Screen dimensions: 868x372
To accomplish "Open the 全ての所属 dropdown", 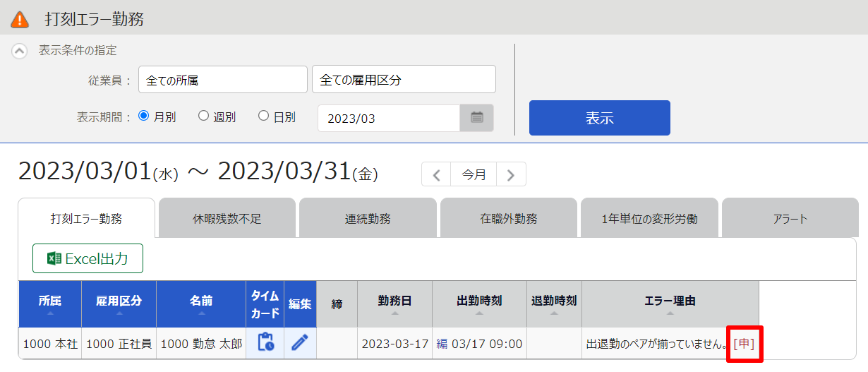I will [x=223, y=80].
